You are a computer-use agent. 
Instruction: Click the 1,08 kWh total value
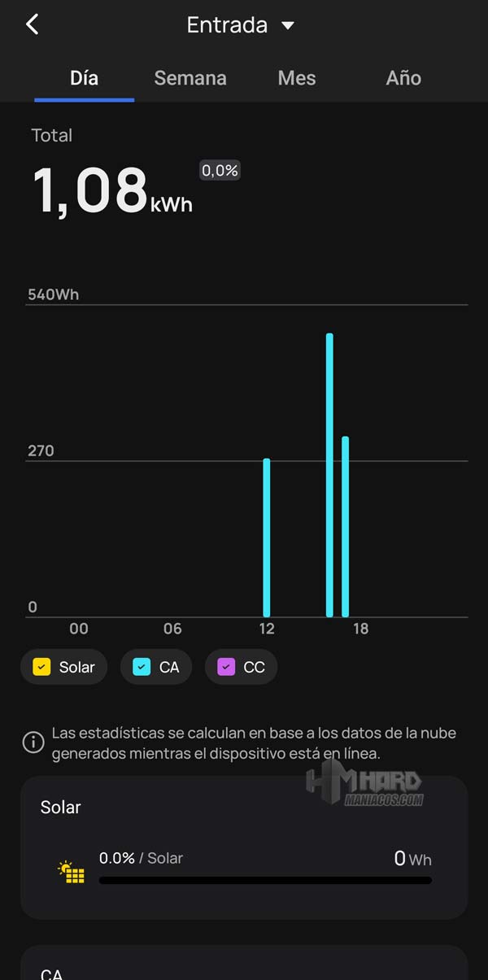coord(112,192)
